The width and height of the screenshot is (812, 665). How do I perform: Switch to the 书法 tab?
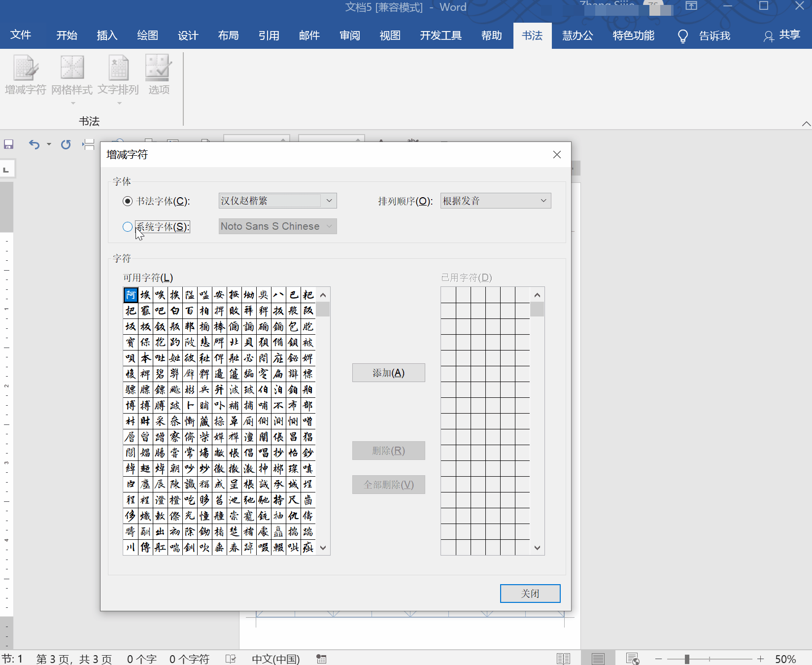[x=532, y=35]
